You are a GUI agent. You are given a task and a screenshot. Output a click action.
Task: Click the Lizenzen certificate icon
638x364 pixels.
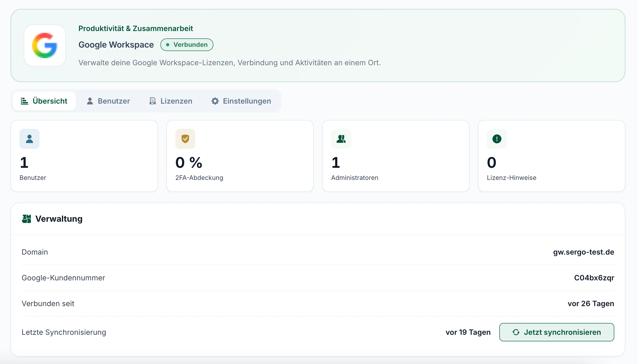click(153, 101)
